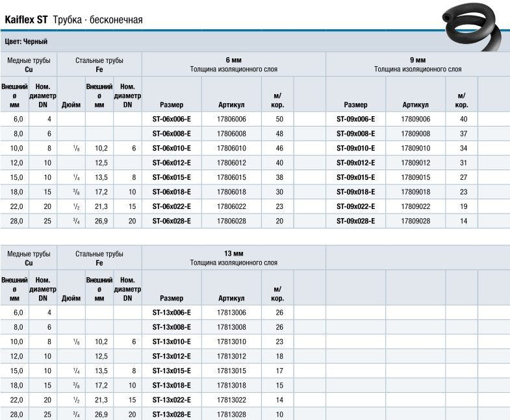Click article number 17806022
Viewport: 510px width, 420px height.
coord(231,206)
